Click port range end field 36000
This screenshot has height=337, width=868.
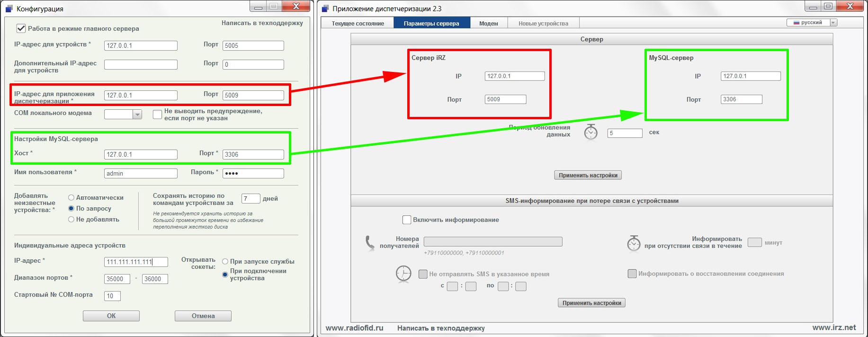coord(155,279)
